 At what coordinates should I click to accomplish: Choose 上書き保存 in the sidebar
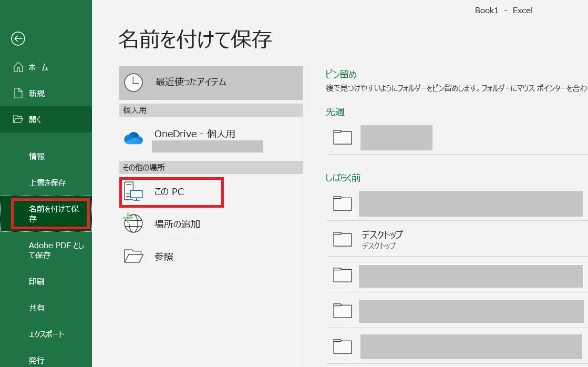pyautogui.click(x=46, y=182)
